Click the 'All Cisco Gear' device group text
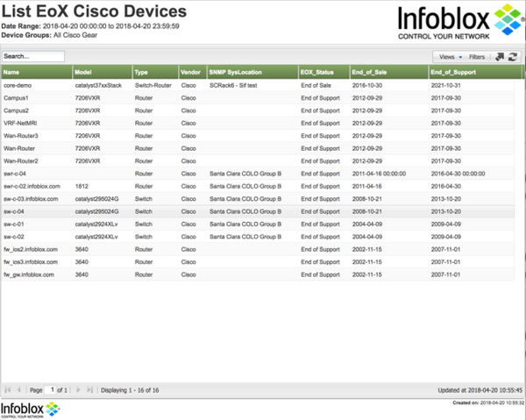Screen dimensions: 526x420 [x=75, y=35]
